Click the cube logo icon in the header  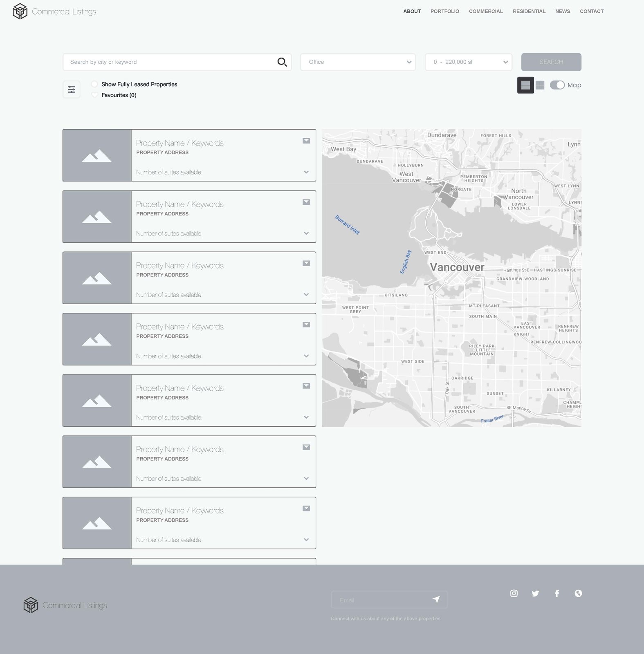[x=20, y=11]
